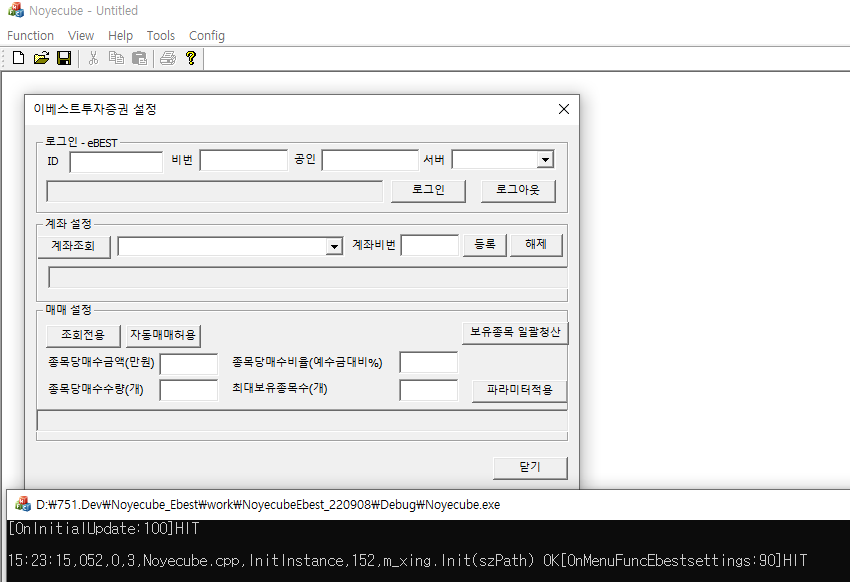850x582 pixels.
Task: Open the View menu
Action: click(x=80, y=35)
